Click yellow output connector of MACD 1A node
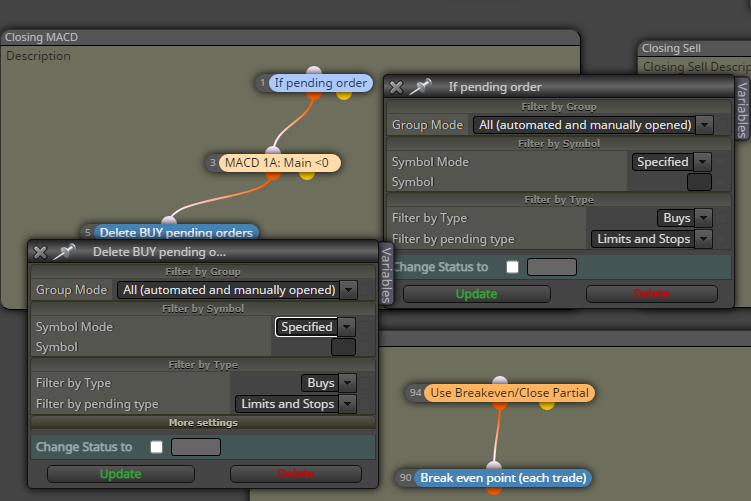This screenshot has height=501, width=751. [307, 175]
